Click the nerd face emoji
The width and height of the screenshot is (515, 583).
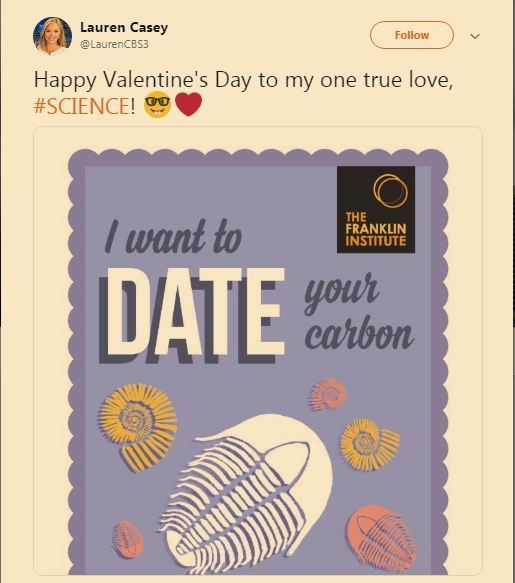pyautogui.click(x=157, y=104)
